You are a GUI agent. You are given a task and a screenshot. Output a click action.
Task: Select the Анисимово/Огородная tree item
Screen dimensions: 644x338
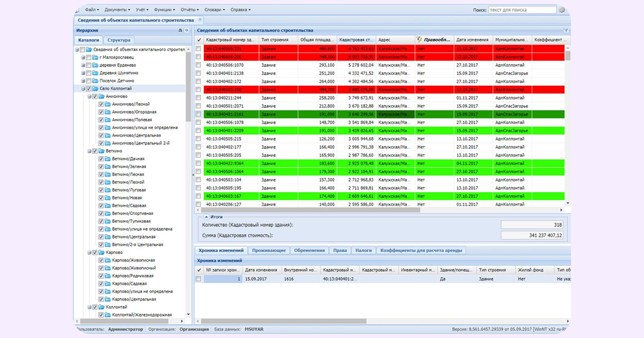click(x=134, y=112)
